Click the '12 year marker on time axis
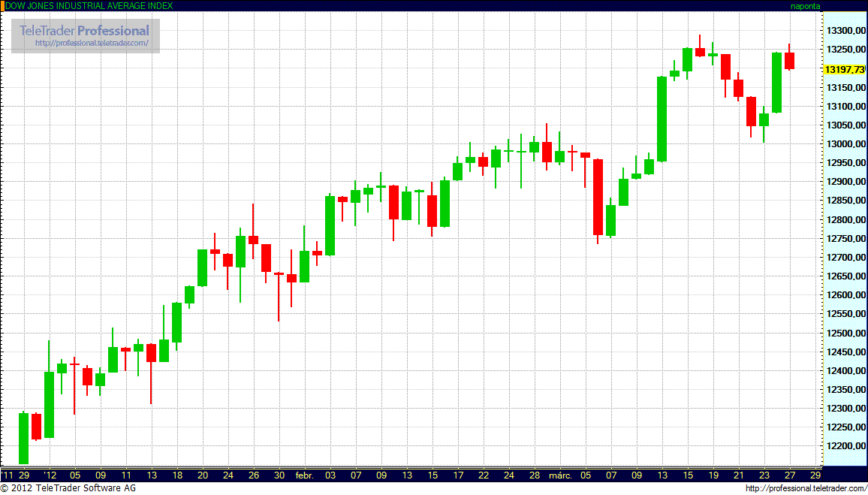Image resolution: width=868 pixels, height=495 pixels. (x=50, y=475)
